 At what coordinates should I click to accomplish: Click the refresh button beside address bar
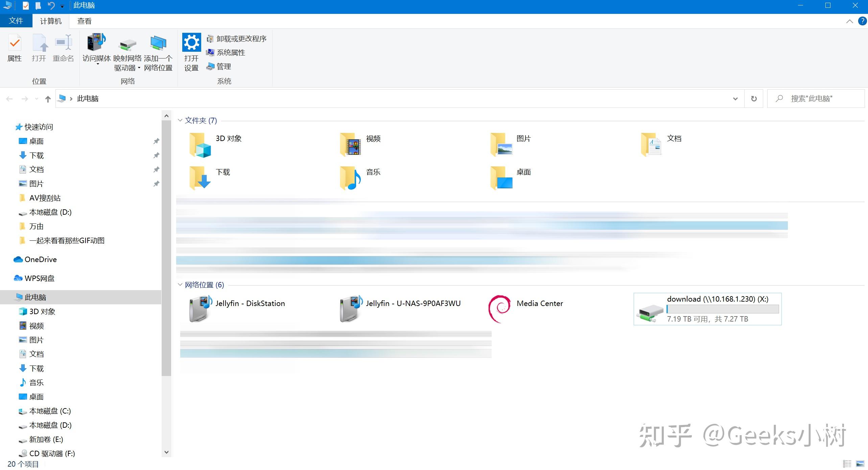pyautogui.click(x=754, y=99)
